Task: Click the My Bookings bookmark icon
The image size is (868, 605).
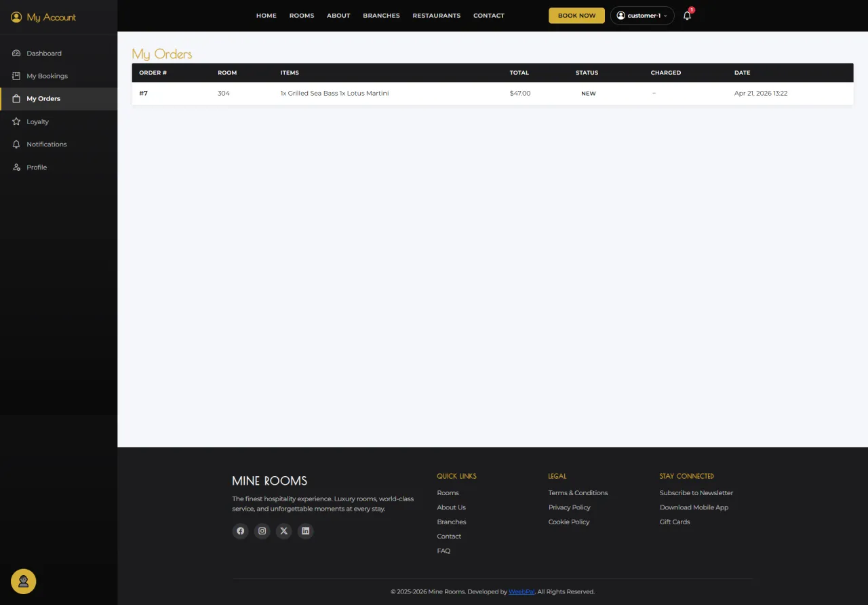Action: click(x=16, y=76)
